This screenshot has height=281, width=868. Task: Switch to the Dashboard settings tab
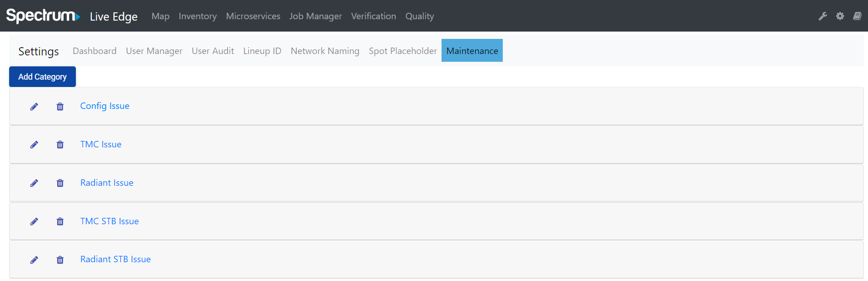95,51
